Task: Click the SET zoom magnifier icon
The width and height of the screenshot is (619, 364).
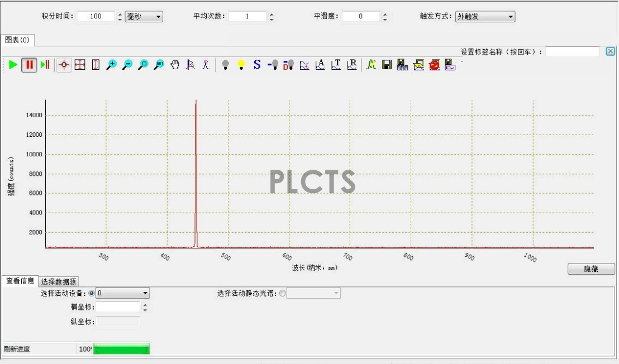Action: point(159,65)
